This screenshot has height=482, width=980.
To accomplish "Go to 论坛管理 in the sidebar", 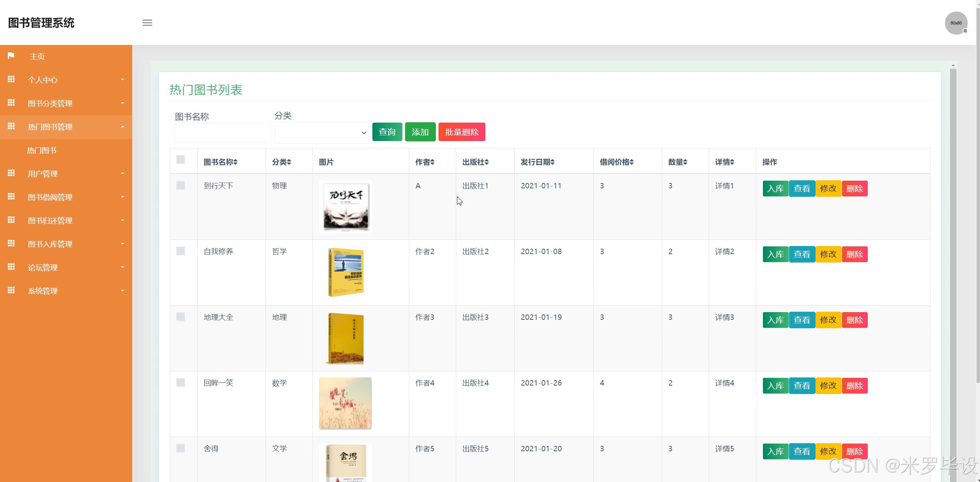I will (x=42, y=268).
